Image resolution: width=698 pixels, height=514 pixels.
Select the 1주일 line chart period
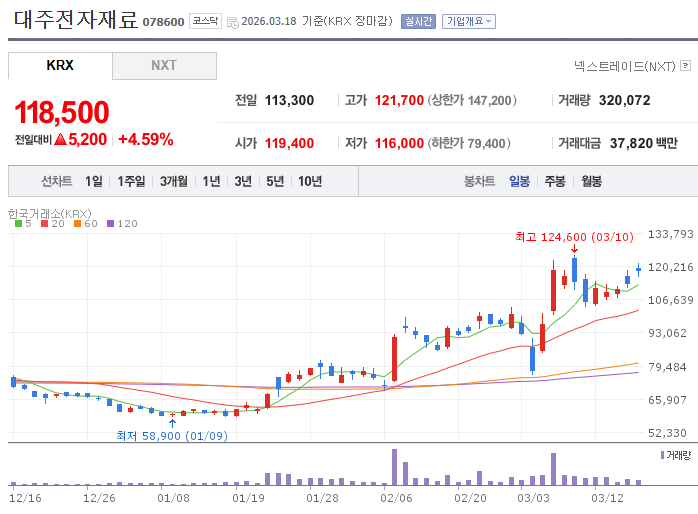131,181
